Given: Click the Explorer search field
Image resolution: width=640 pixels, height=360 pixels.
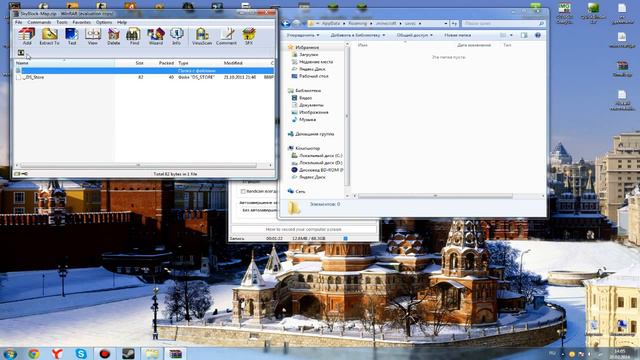Looking at the screenshot, I should pos(503,24).
